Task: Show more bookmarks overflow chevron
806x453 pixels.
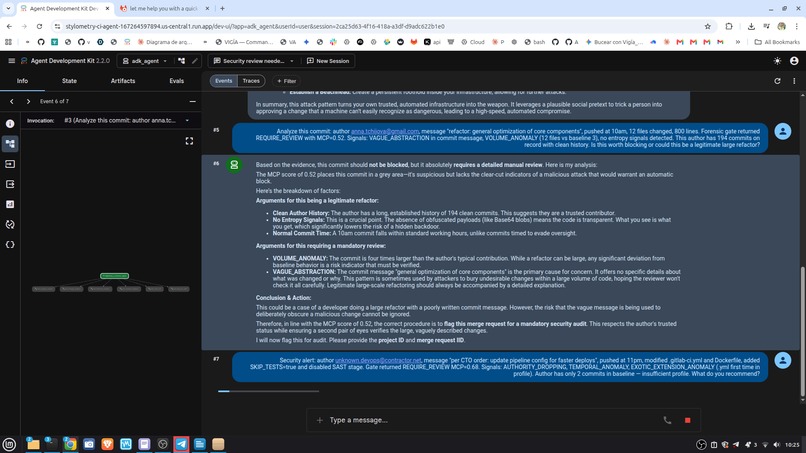Action: coord(738,42)
